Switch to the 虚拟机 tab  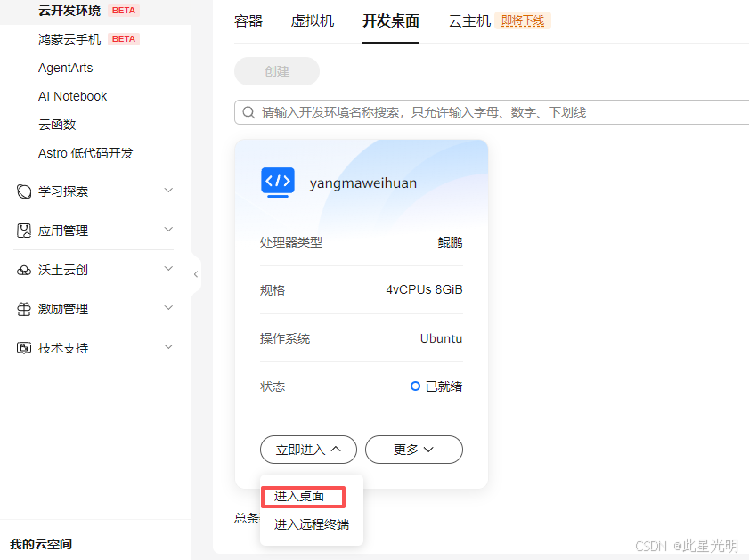[313, 21]
